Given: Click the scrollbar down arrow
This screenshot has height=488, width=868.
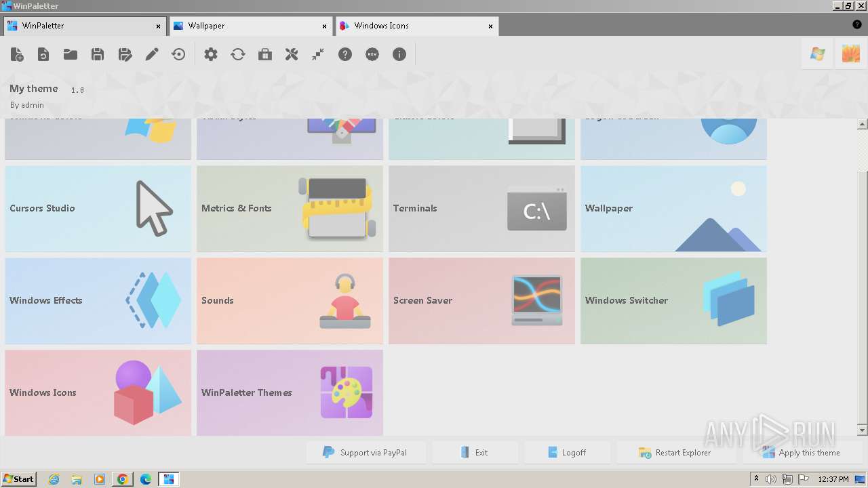Looking at the screenshot, I should (x=863, y=430).
